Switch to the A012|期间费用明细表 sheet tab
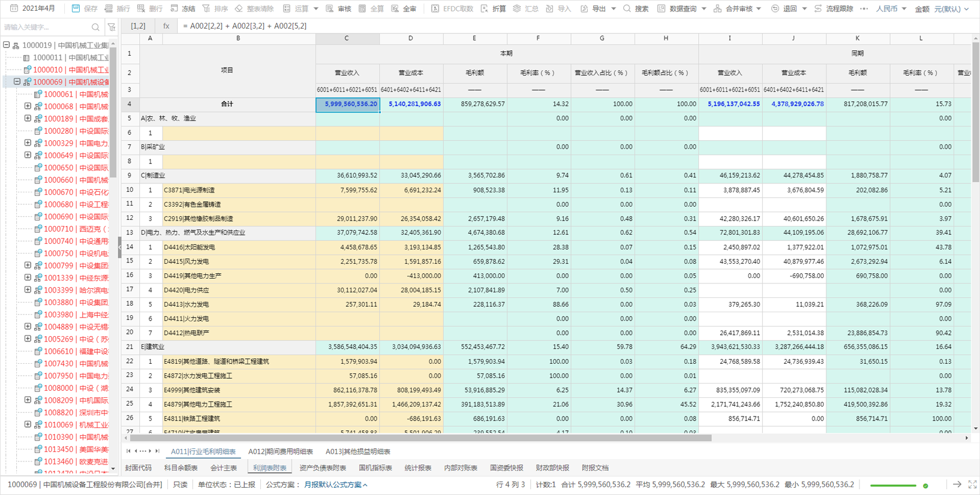Image resolution: width=980 pixels, height=495 pixels. click(281, 451)
